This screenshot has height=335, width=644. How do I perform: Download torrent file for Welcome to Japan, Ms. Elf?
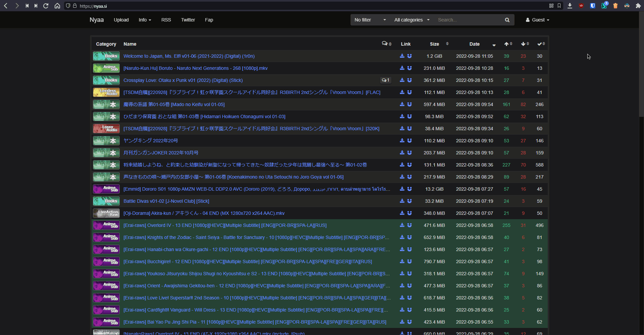(x=402, y=56)
